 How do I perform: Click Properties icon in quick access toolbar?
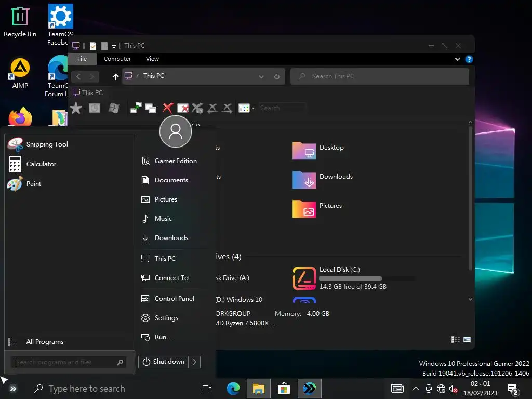pos(92,46)
